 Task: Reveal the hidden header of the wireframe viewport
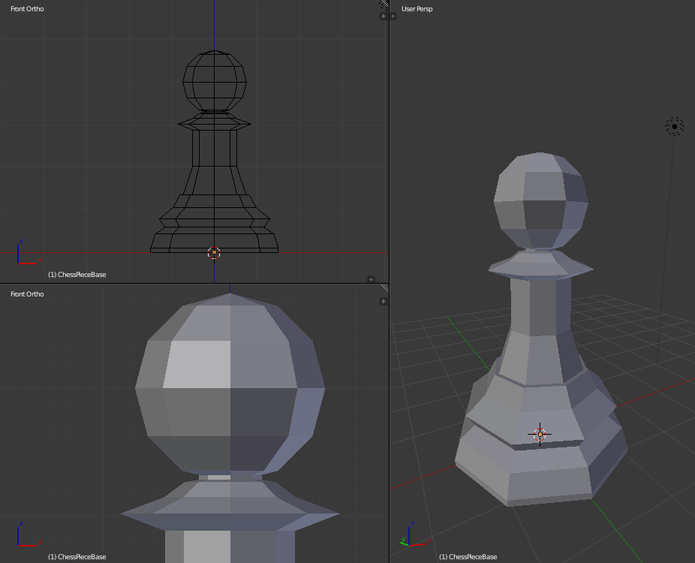tap(371, 279)
